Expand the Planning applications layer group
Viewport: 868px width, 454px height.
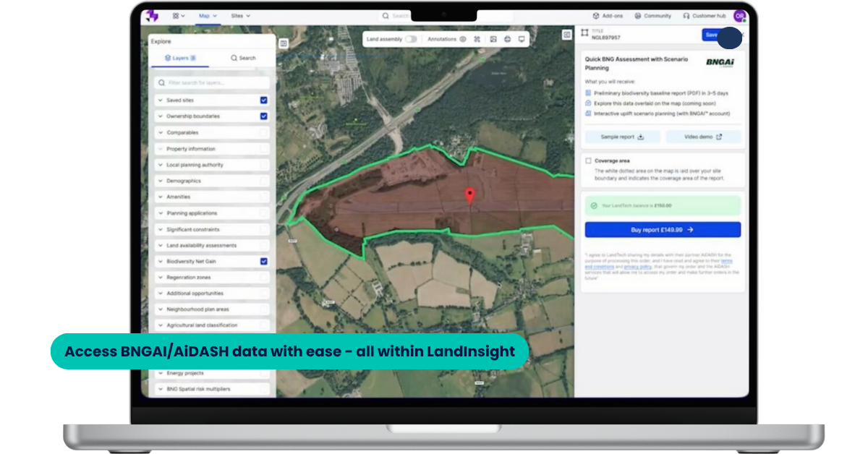(x=160, y=213)
